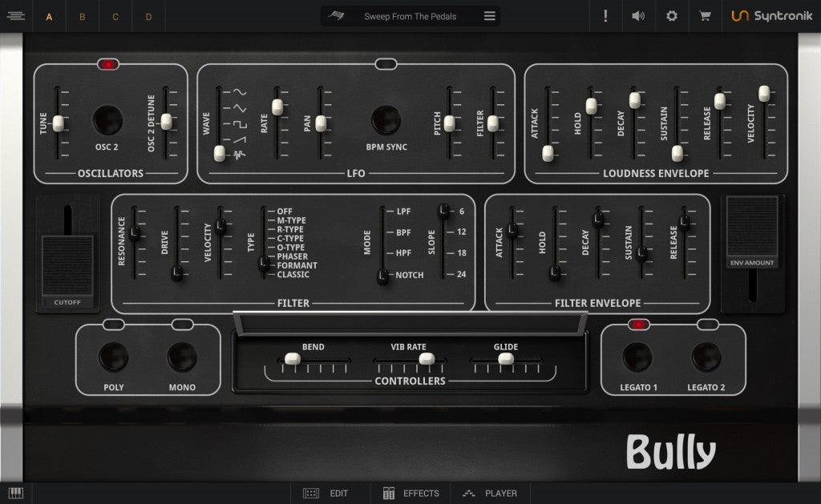821x504 pixels.
Task: Open the Sweep From The Pedals preset selector
Action: pos(409,15)
